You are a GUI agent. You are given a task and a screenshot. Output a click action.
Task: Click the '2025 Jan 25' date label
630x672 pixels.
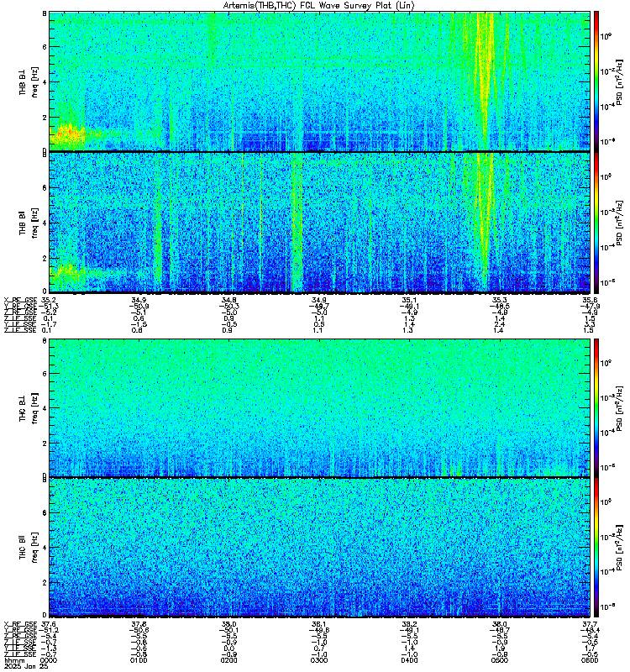[x=25, y=668]
